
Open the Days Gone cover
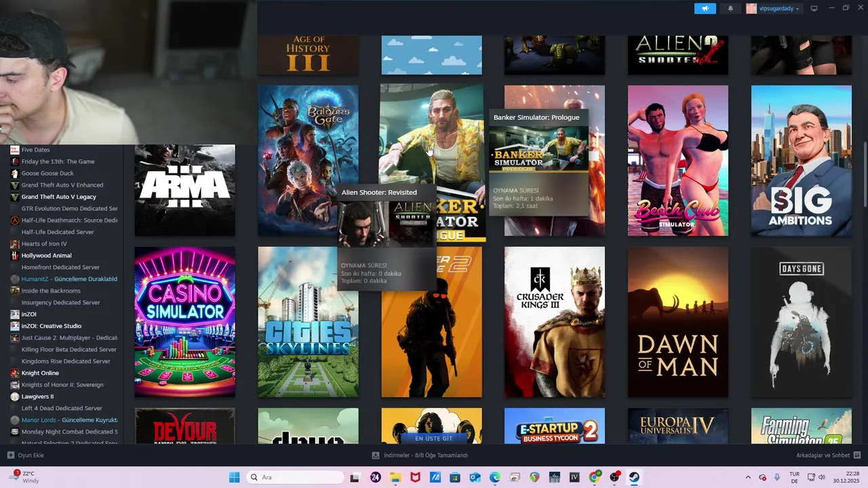(802, 322)
